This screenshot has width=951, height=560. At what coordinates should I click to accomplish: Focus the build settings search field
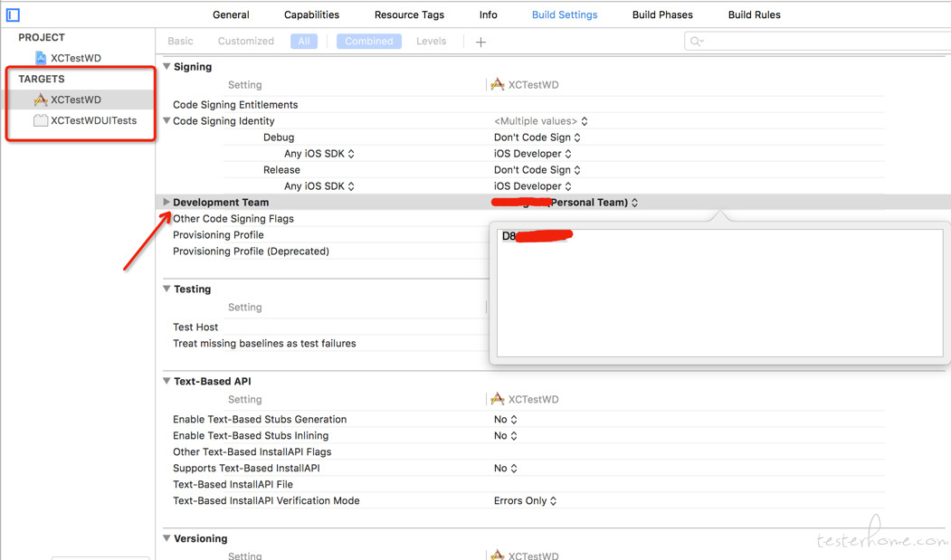point(818,42)
